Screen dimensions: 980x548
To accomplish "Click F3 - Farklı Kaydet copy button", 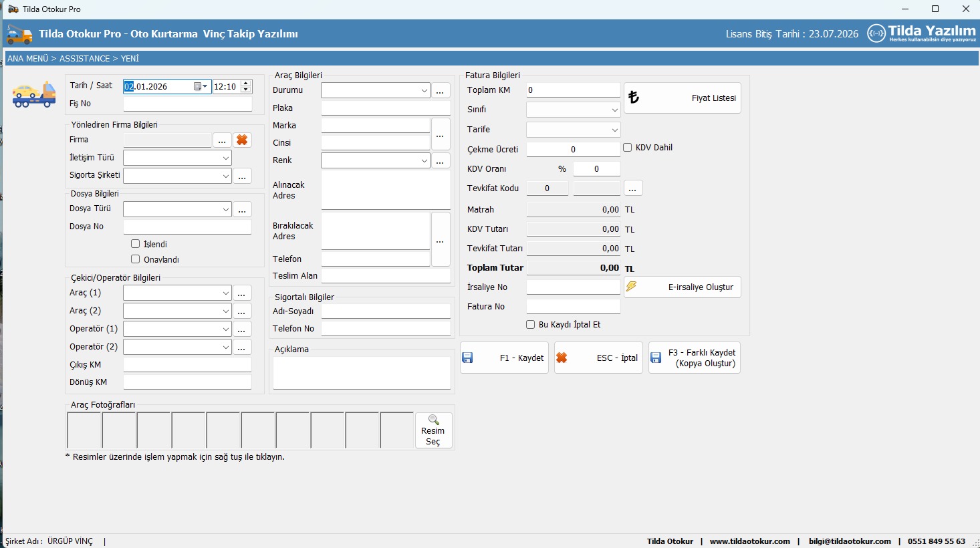I will click(694, 358).
